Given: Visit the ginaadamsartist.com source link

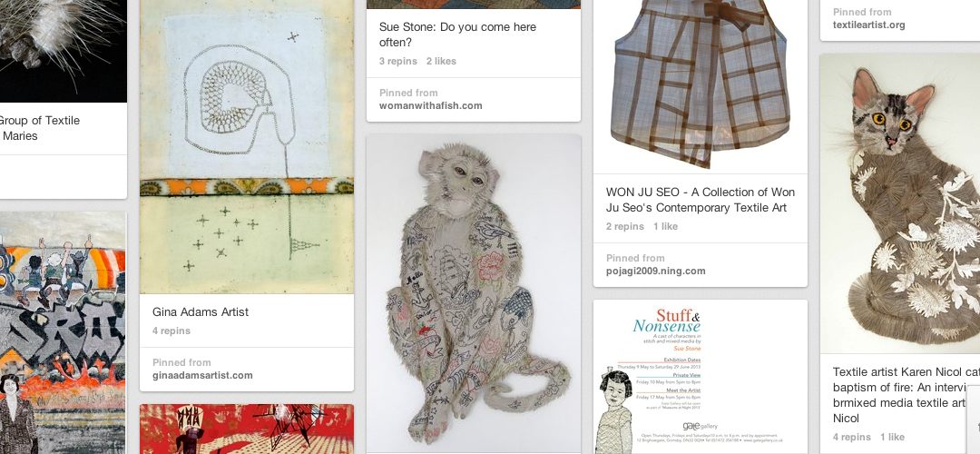Looking at the screenshot, I should pyautogui.click(x=202, y=375).
